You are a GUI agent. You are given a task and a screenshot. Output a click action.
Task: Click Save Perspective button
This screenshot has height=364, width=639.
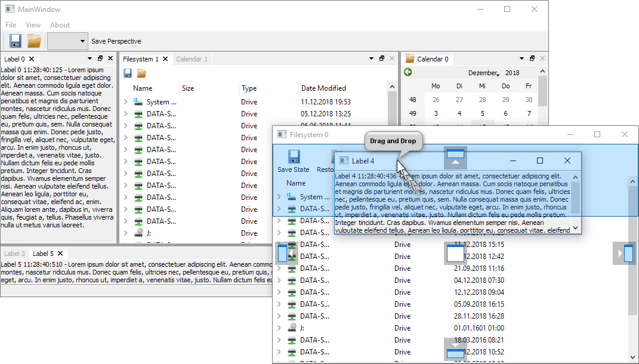coord(116,41)
